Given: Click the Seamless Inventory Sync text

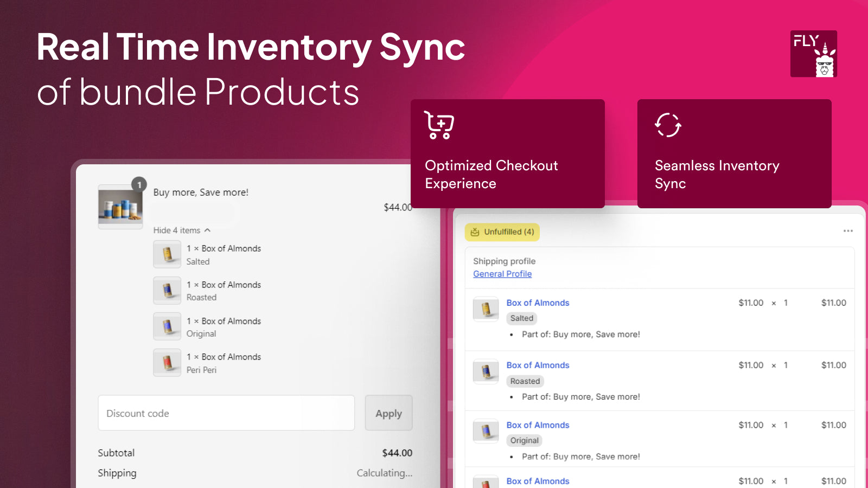Looking at the screenshot, I should pyautogui.click(x=717, y=174).
